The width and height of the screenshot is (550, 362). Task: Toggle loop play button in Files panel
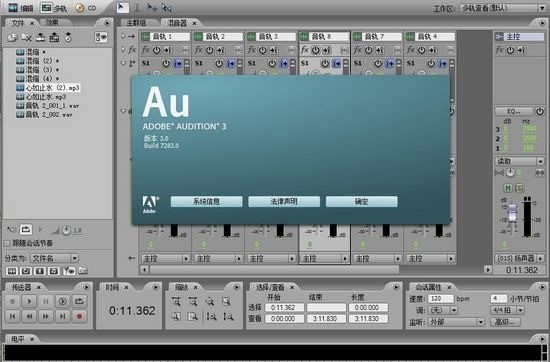26,230
